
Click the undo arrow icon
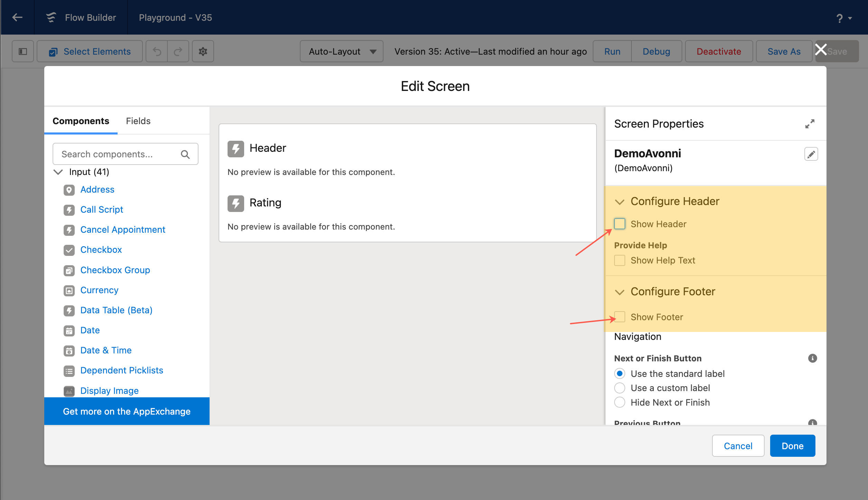(x=157, y=52)
